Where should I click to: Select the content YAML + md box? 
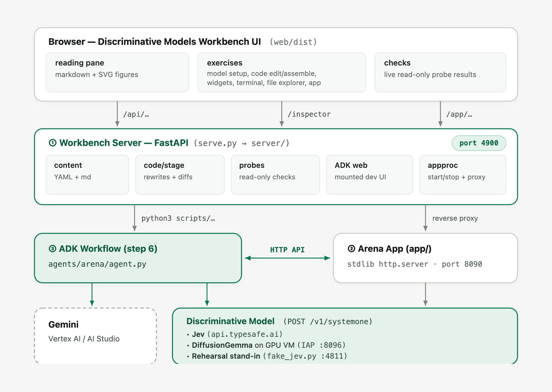pos(87,175)
